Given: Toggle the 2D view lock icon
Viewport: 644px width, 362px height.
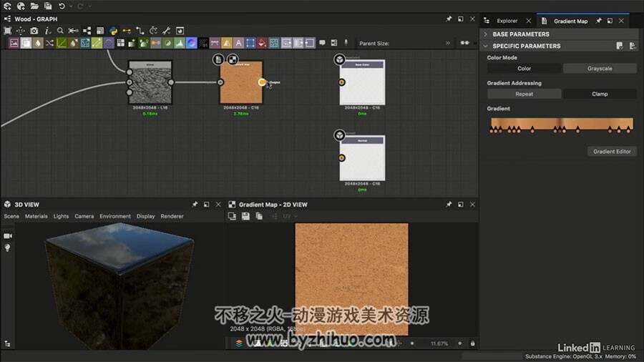Looking at the screenshot, I should click(x=472, y=343).
